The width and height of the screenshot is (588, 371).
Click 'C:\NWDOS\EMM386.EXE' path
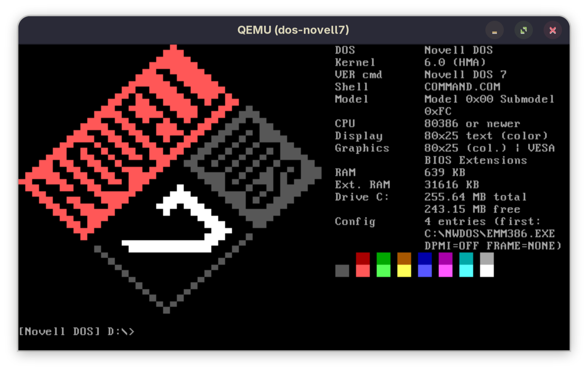pos(490,234)
